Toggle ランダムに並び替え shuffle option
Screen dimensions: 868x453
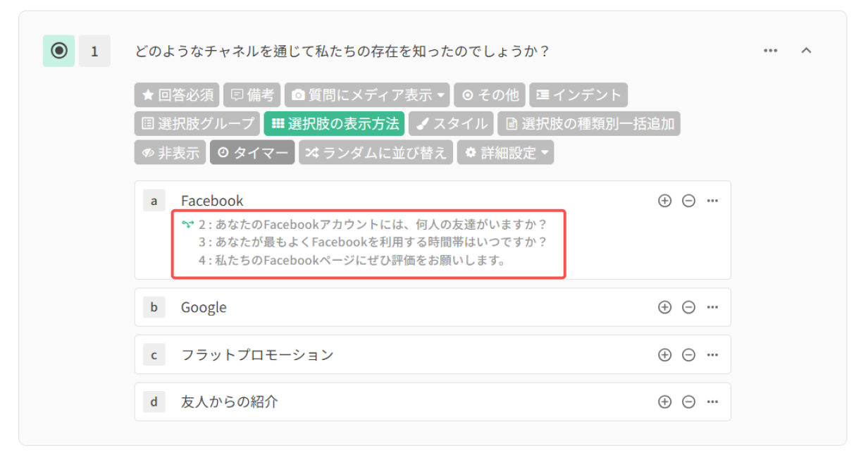tap(376, 153)
